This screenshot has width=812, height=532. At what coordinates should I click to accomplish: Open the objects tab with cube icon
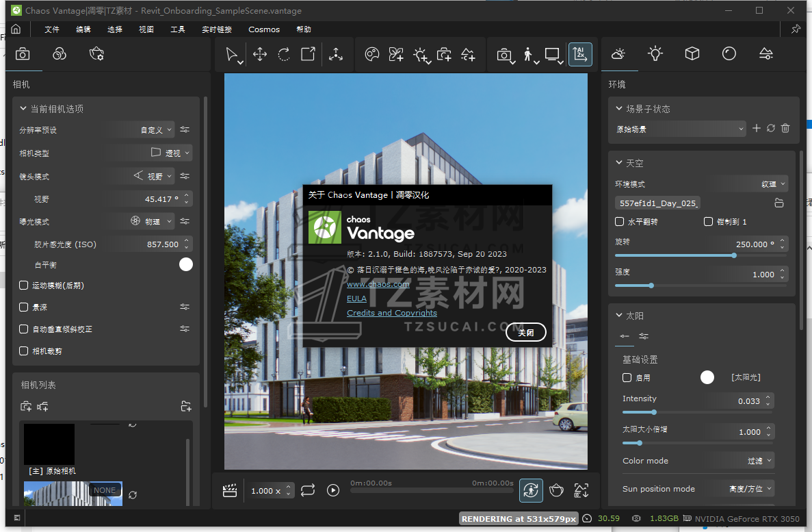[692, 54]
